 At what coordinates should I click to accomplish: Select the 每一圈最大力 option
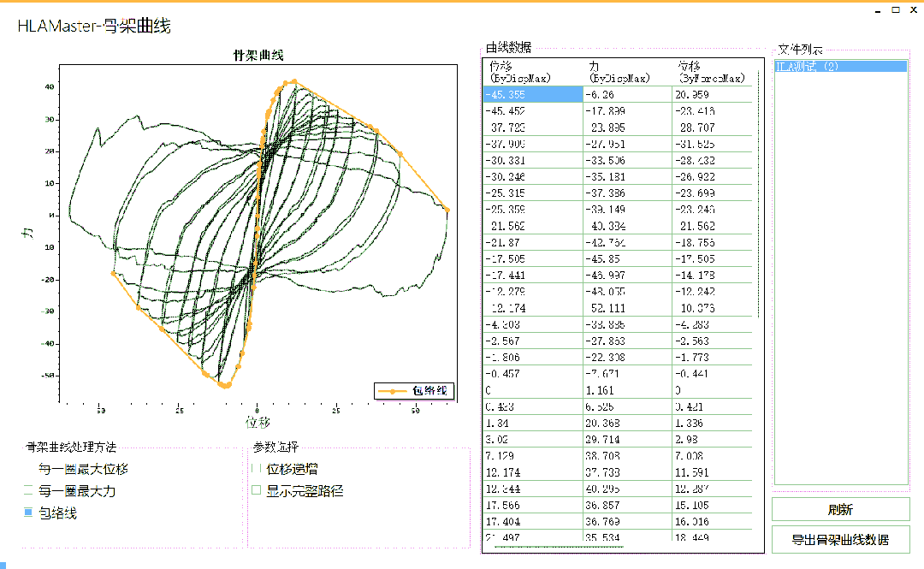point(70,490)
